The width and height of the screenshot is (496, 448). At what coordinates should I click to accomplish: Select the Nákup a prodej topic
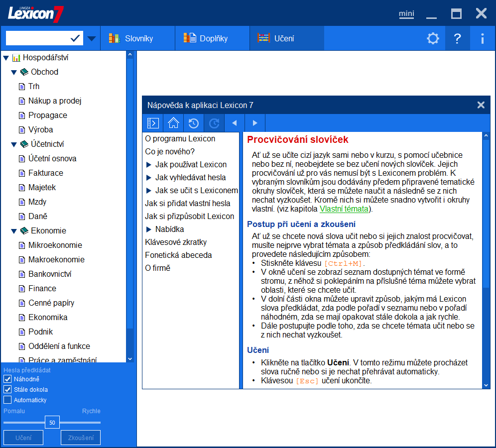[55, 101]
